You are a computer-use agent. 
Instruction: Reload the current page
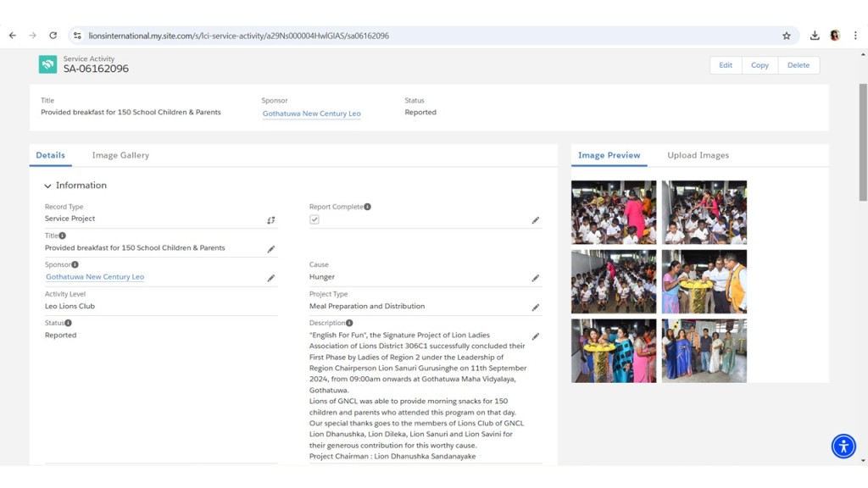[x=53, y=36]
